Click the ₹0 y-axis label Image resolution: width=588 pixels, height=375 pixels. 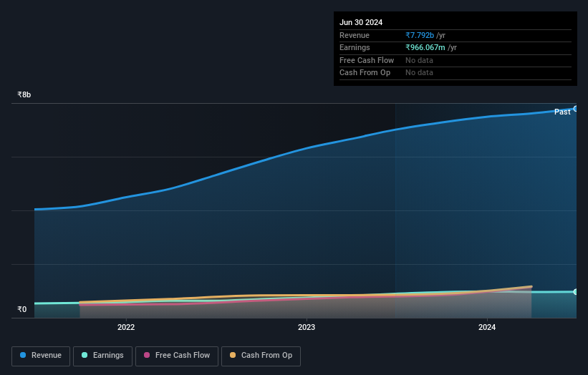(22, 309)
